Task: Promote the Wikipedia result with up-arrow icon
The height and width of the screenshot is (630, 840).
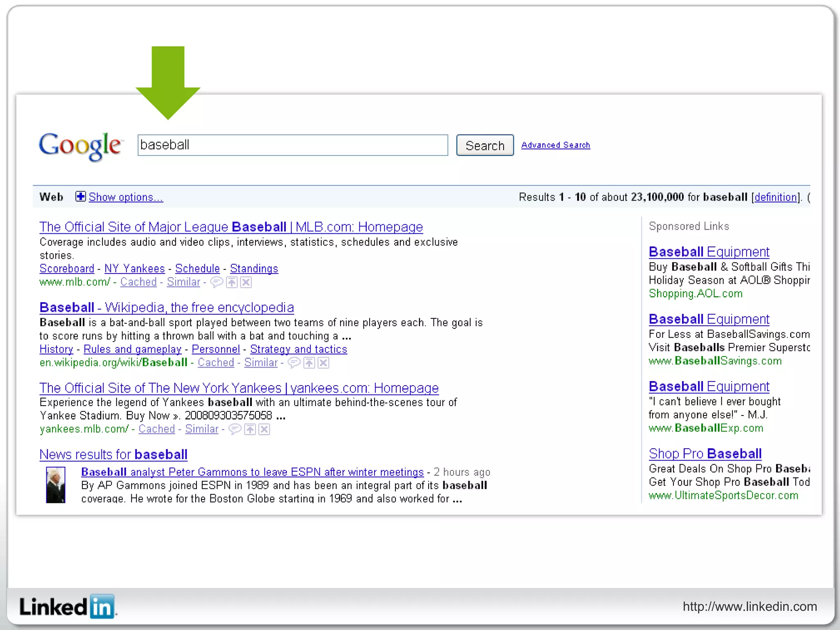Action: tap(309, 363)
